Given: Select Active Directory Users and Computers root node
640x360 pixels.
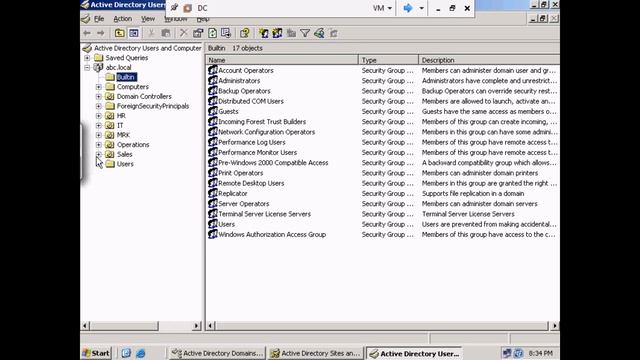Looking at the screenshot, I should coord(147,48).
